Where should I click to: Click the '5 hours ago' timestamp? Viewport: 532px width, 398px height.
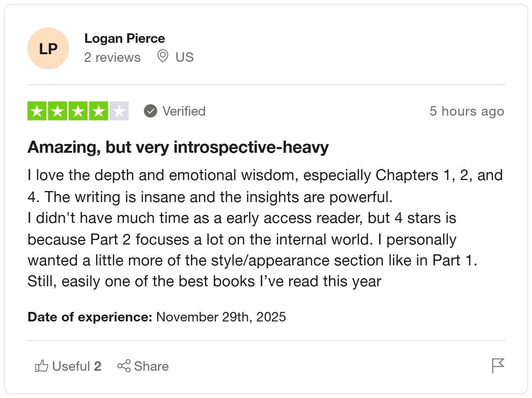pyautogui.click(x=466, y=111)
